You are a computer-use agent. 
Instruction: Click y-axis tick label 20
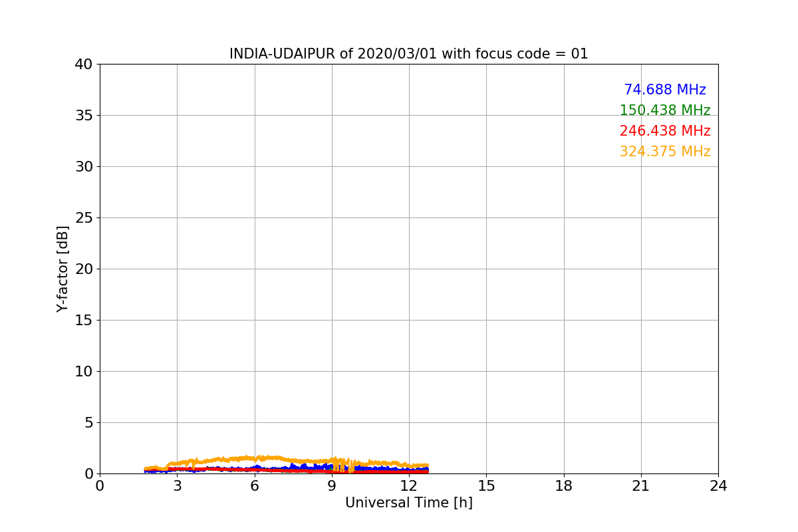pos(84,269)
